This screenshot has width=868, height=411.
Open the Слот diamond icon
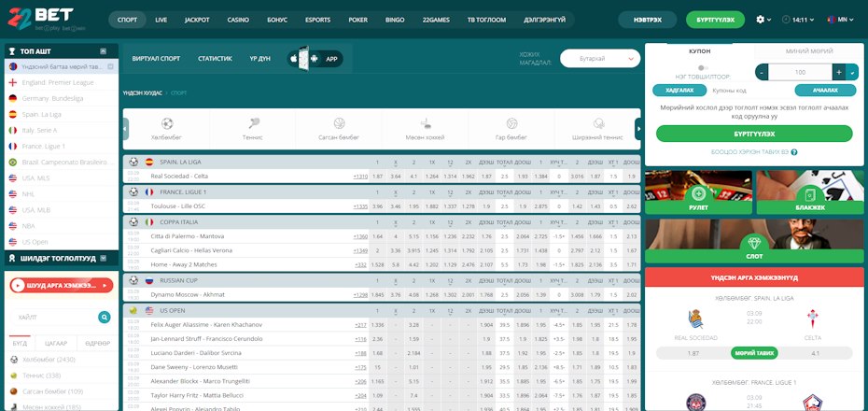754,243
